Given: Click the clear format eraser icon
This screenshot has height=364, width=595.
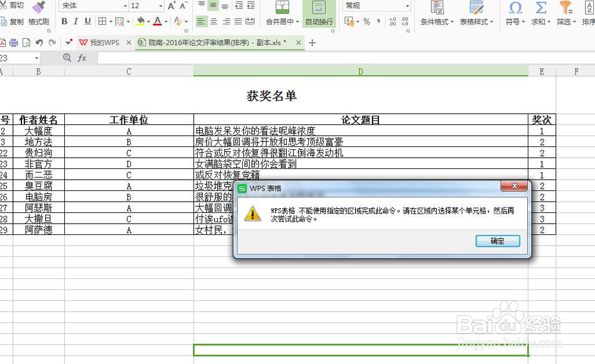Looking at the screenshot, I should click(177, 21).
